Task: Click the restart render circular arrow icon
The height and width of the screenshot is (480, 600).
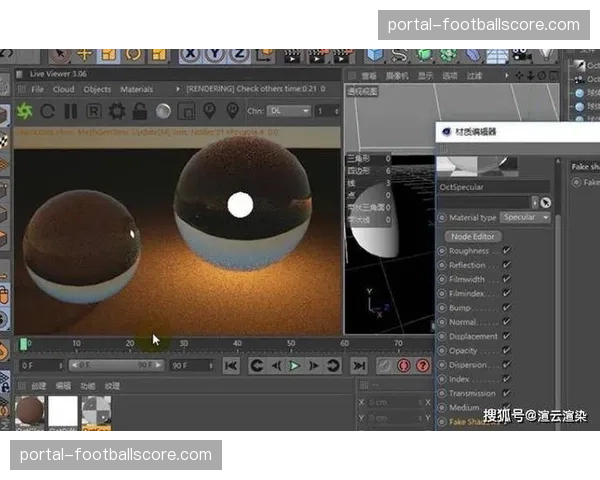Action: tap(48, 112)
